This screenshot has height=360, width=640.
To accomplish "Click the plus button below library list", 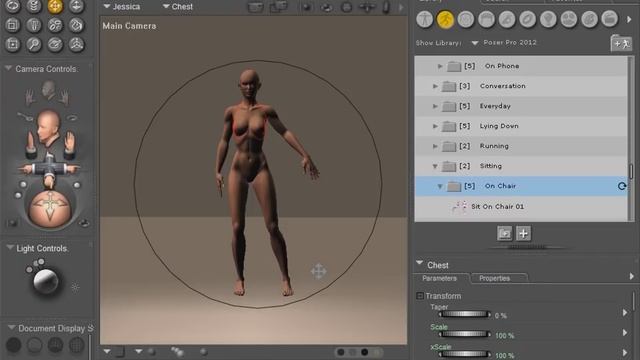I will pyautogui.click(x=524, y=233).
